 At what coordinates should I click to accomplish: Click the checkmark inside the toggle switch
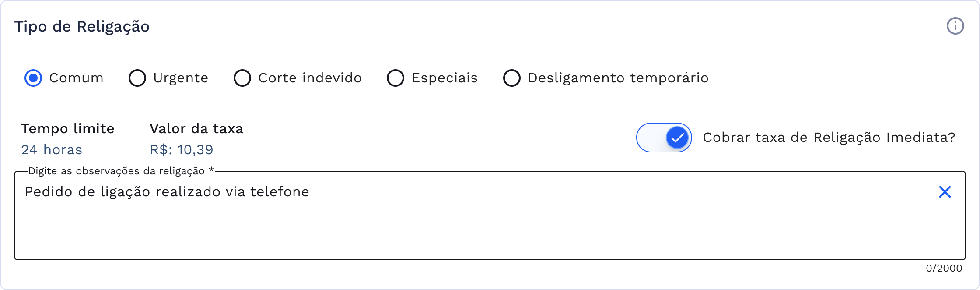(x=677, y=138)
